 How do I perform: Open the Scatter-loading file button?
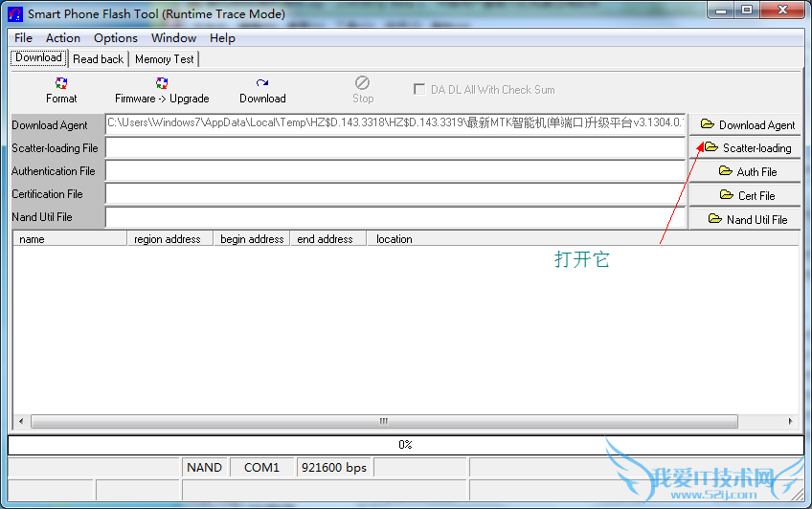746,148
